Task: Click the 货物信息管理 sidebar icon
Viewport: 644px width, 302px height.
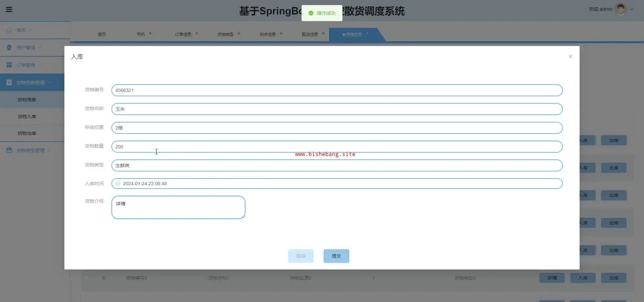Action: pos(9,82)
